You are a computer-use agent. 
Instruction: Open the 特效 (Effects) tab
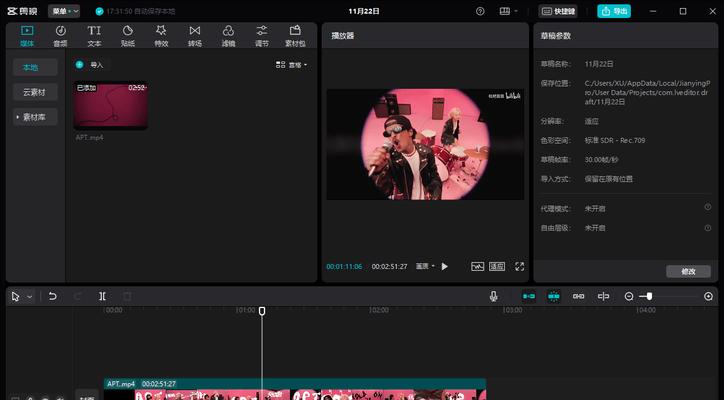161,36
